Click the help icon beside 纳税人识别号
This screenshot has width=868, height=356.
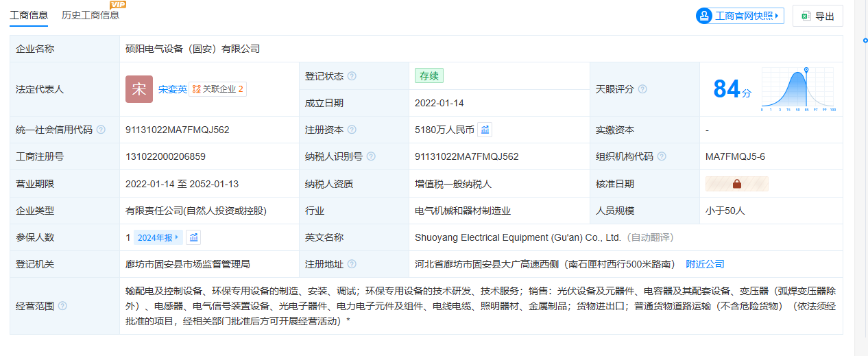(371, 156)
